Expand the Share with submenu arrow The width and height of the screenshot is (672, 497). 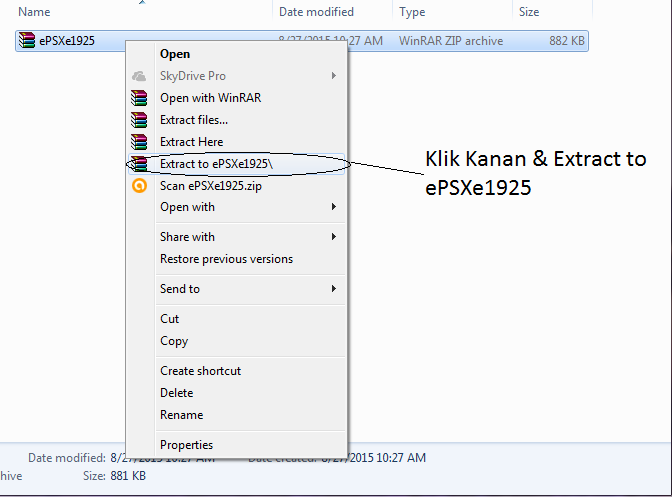click(333, 237)
